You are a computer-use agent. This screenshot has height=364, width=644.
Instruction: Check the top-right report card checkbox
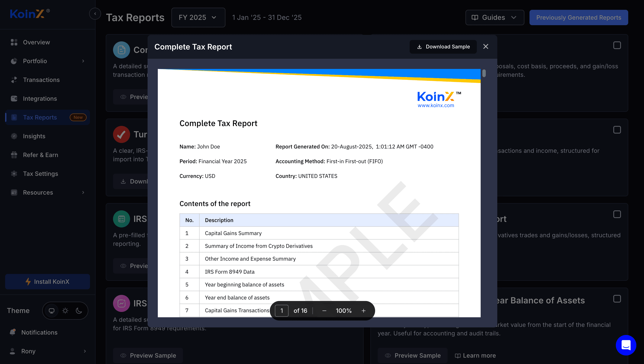tap(617, 45)
